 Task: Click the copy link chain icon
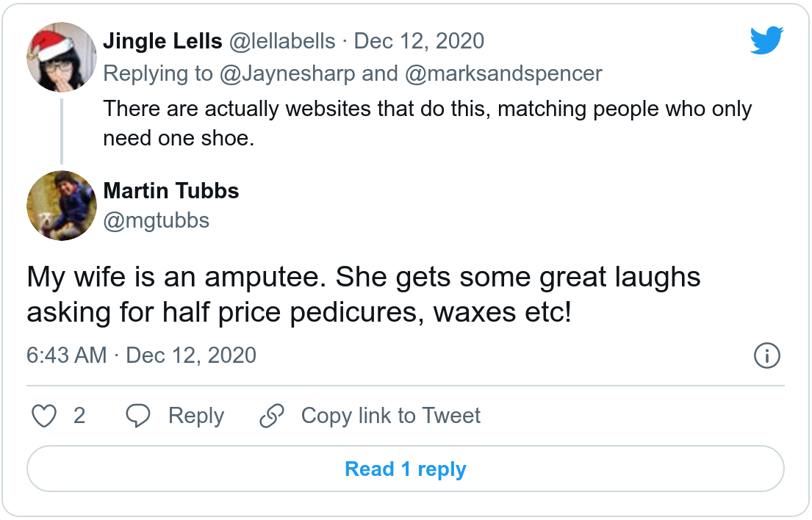click(x=272, y=416)
